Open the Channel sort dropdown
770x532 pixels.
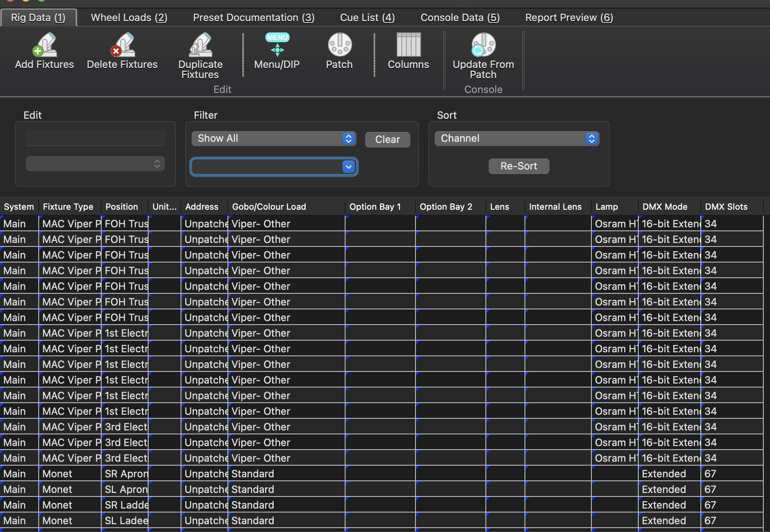pos(516,139)
